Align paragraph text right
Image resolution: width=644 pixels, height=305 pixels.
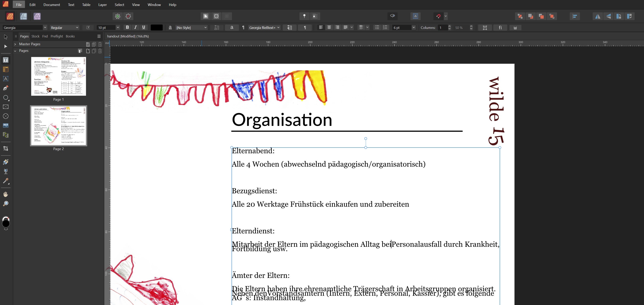point(337,28)
